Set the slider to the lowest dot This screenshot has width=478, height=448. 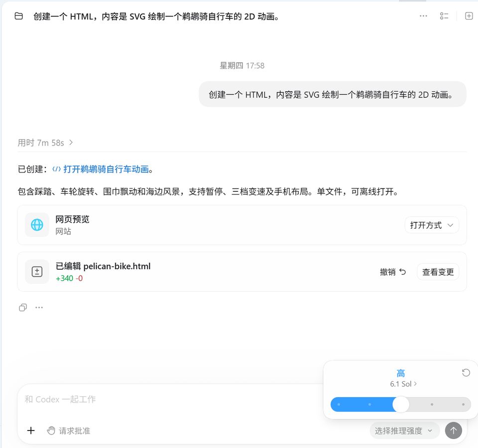[339, 404]
